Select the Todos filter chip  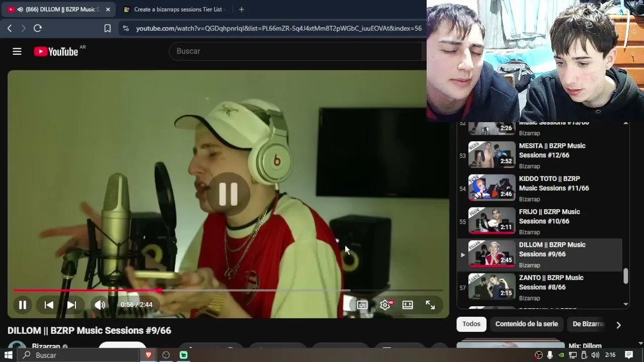(x=471, y=324)
